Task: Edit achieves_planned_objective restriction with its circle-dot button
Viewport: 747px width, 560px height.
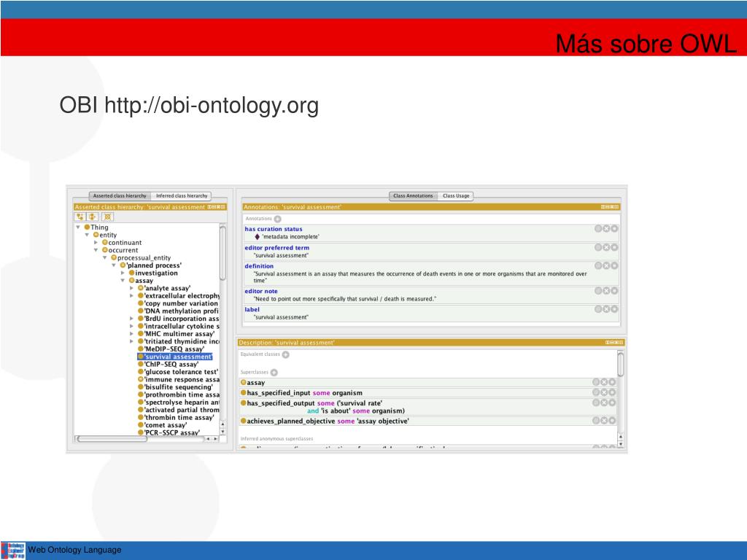Action: pyautogui.click(x=612, y=421)
